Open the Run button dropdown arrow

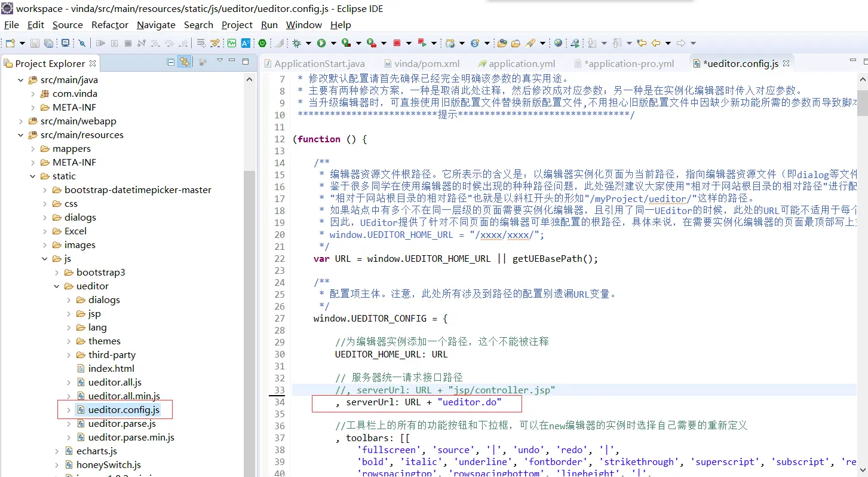pyautogui.click(x=333, y=43)
